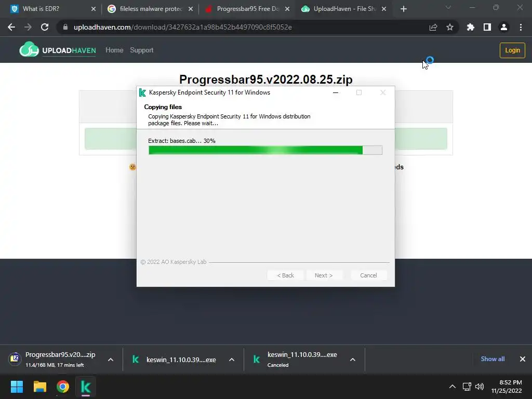Click the Progressbar95.v2022.08.25.zip heading
The height and width of the screenshot is (399, 532).
pyautogui.click(x=265, y=79)
